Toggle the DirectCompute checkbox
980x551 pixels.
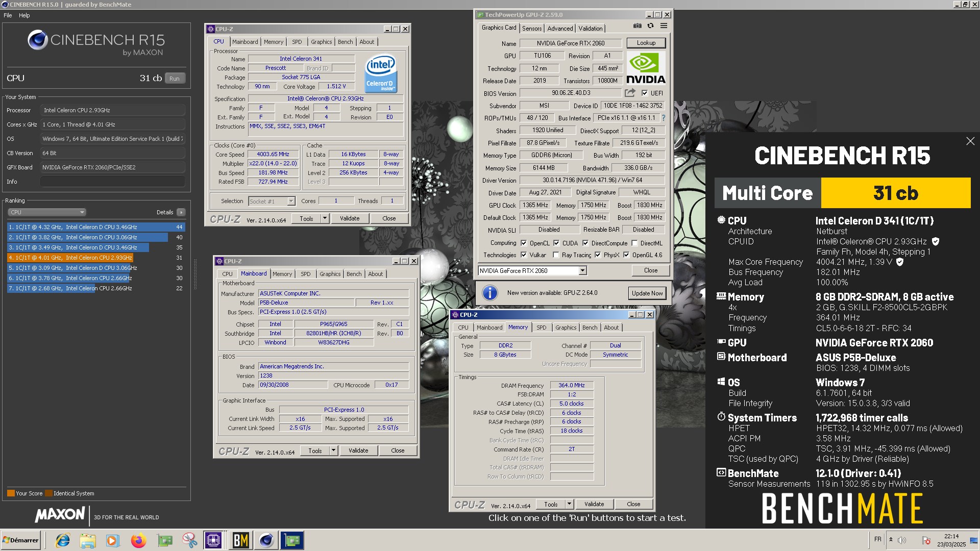pyautogui.click(x=585, y=243)
